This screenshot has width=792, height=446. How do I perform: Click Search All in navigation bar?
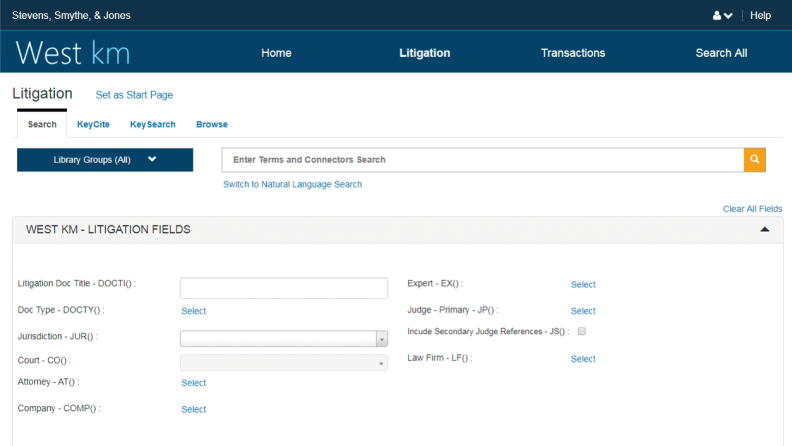721,53
